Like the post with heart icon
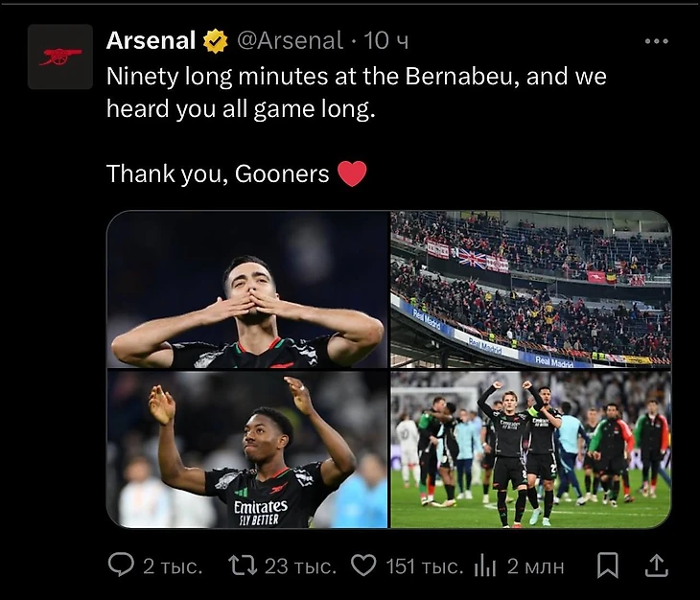700x600 pixels. coord(363,565)
